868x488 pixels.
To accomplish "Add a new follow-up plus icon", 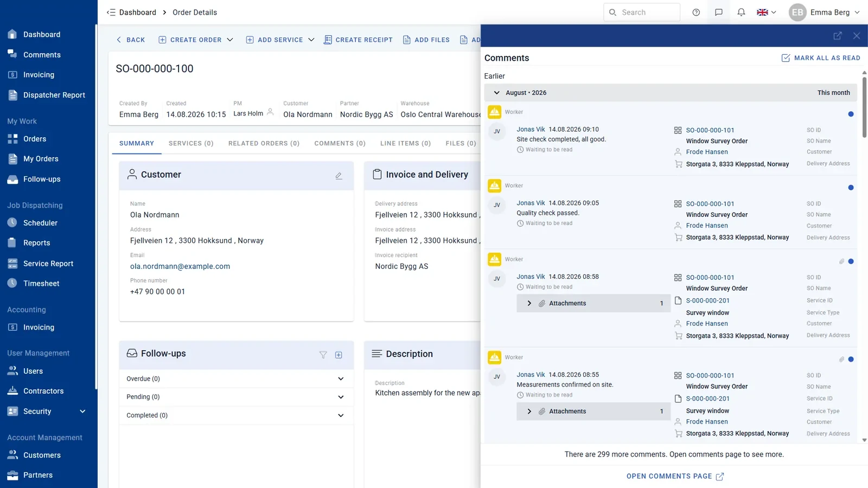I will [339, 355].
